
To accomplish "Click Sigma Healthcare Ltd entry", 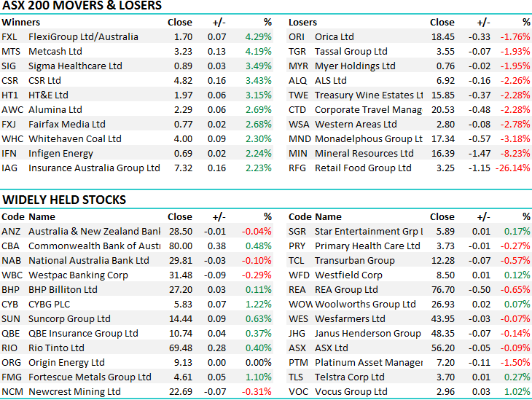I will pos(75,66).
